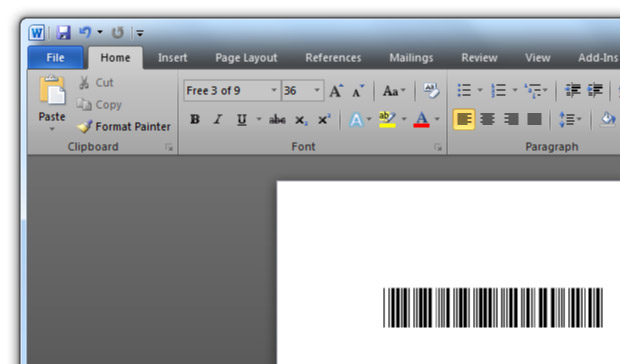620x364 pixels.
Task: Click the Cut button
Action: click(96, 83)
